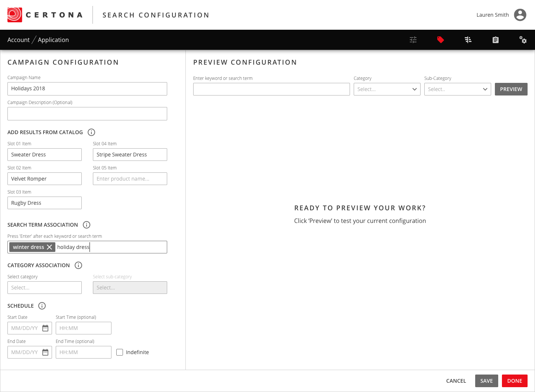The image size is (535, 392).
Task: Click the Search Configuration page title
Action: (156, 15)
